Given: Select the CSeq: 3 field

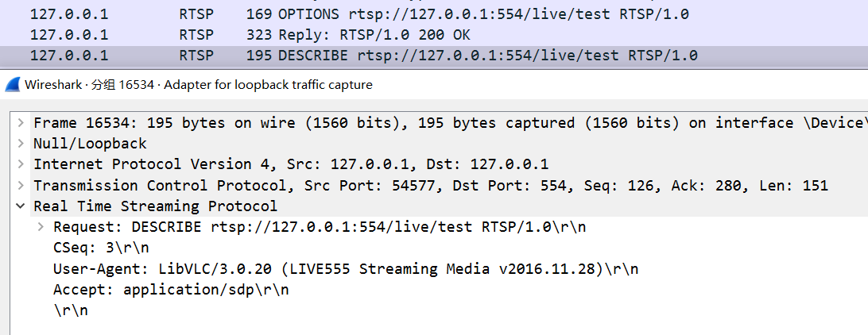Looking at the screenshot, I should point(101,248).
